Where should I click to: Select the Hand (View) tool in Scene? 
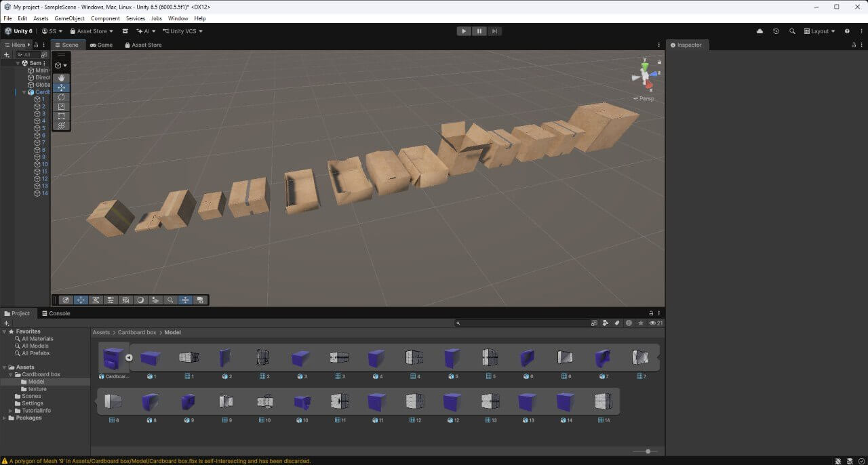pos(61,78)
